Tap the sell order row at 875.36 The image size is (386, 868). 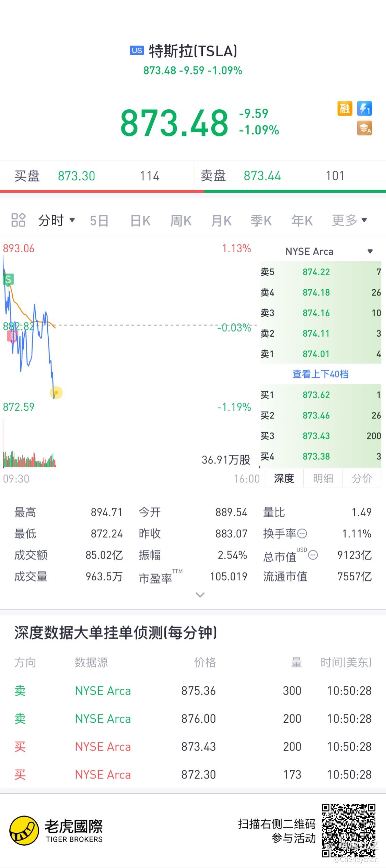[193, 691]
